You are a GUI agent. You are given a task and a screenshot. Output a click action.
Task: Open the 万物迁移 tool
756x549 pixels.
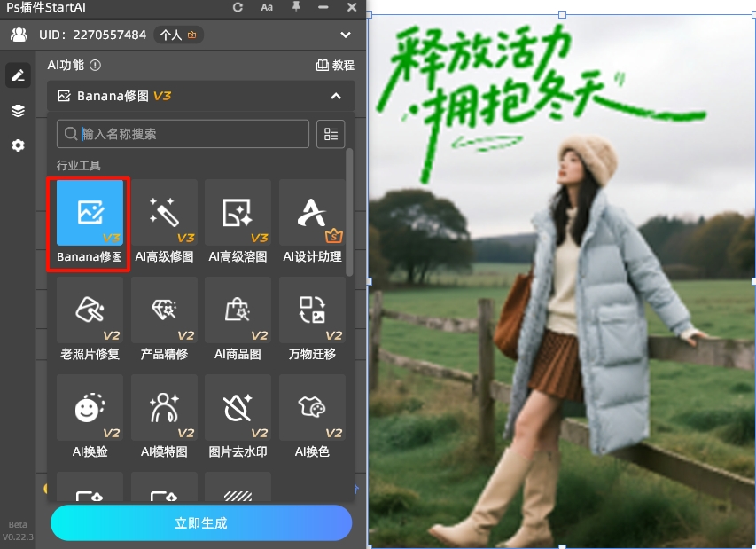click(312, 310)
